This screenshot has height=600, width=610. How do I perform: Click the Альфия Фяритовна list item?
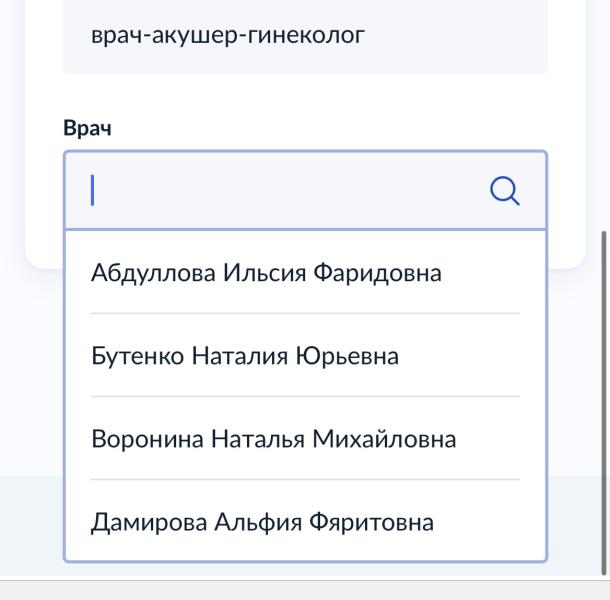[262, 522]
